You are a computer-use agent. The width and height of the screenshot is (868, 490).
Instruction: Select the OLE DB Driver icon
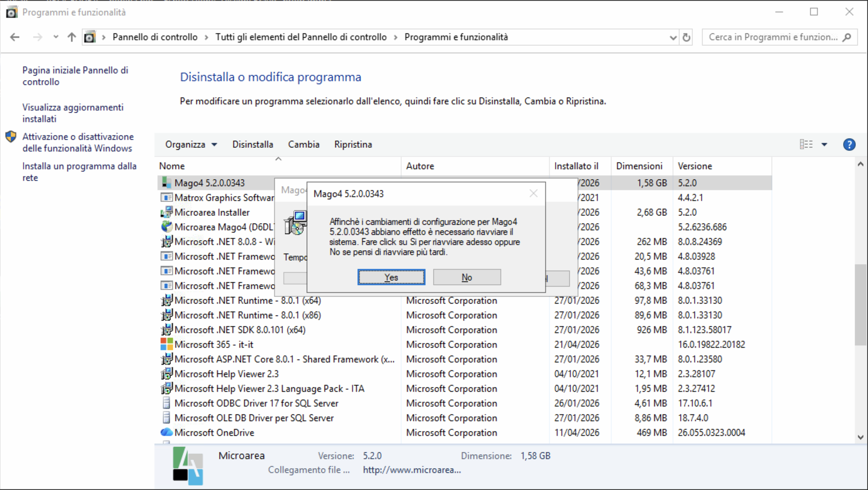point(166,418)
